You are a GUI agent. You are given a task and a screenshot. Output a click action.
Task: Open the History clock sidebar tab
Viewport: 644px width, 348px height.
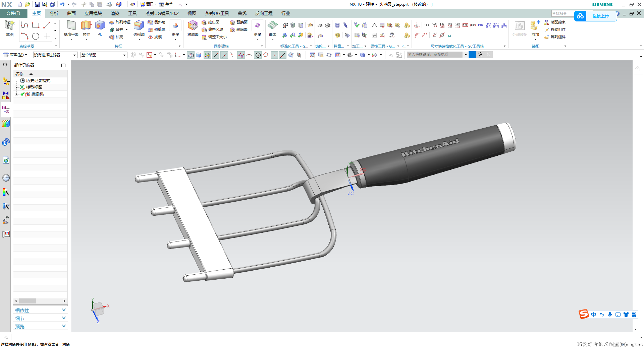6,178
